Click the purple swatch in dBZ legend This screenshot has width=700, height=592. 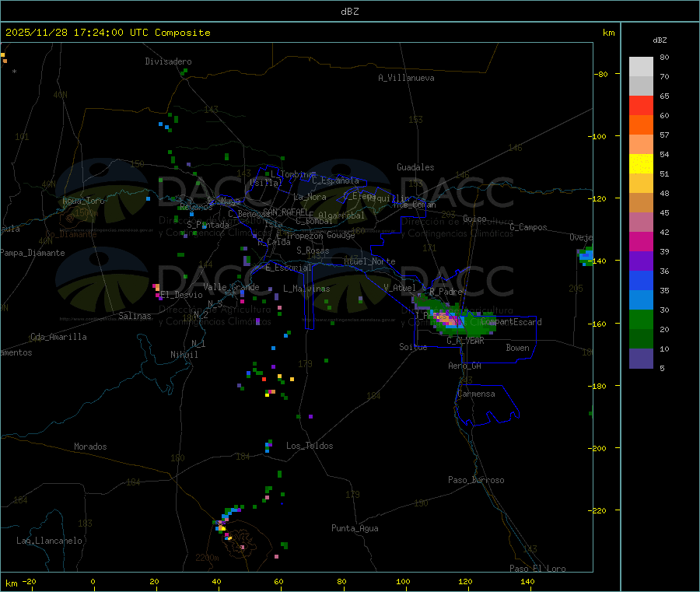641,261
